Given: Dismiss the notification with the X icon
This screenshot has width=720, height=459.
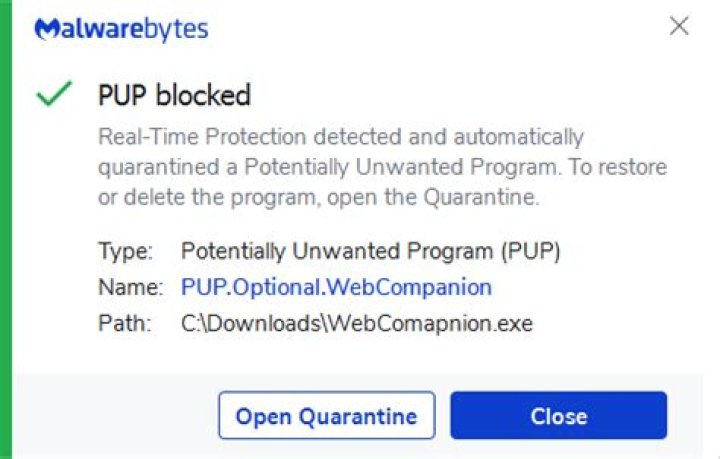Looking at the screenshot, I should pyautogui.click(x=679, y=26).
